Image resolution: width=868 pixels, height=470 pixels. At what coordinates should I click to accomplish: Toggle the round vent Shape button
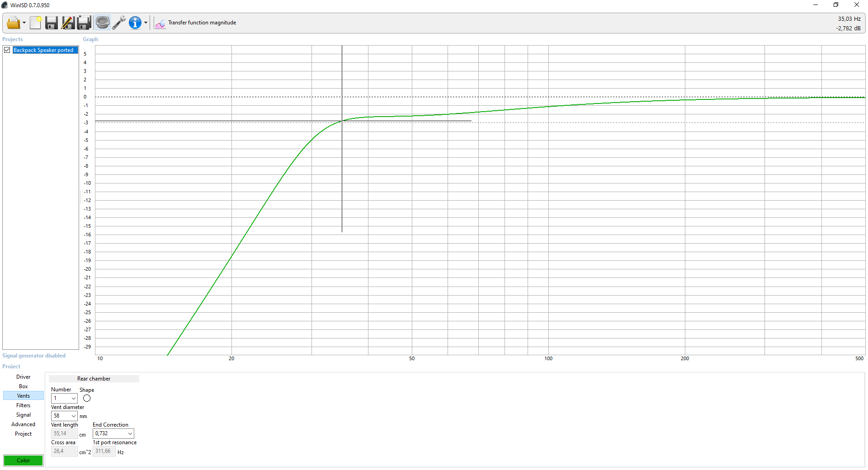87,398
